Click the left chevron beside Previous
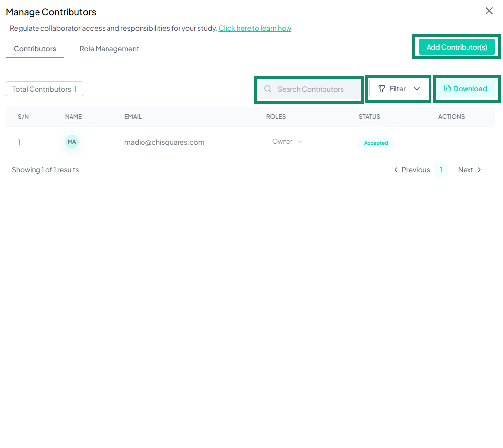 click(x=396, y=170)
